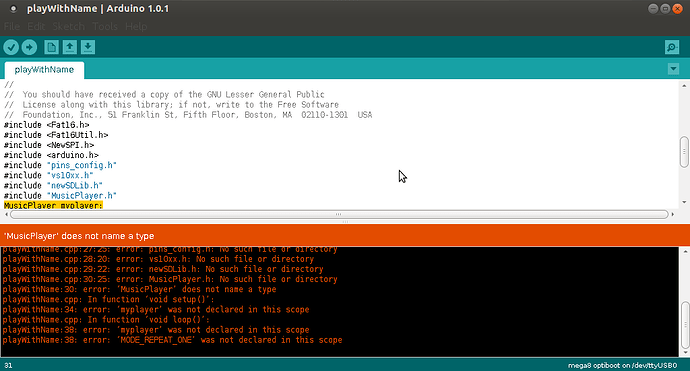Click the "pins_config.h" include text
The image size is (690, 371).
(82, 165)
